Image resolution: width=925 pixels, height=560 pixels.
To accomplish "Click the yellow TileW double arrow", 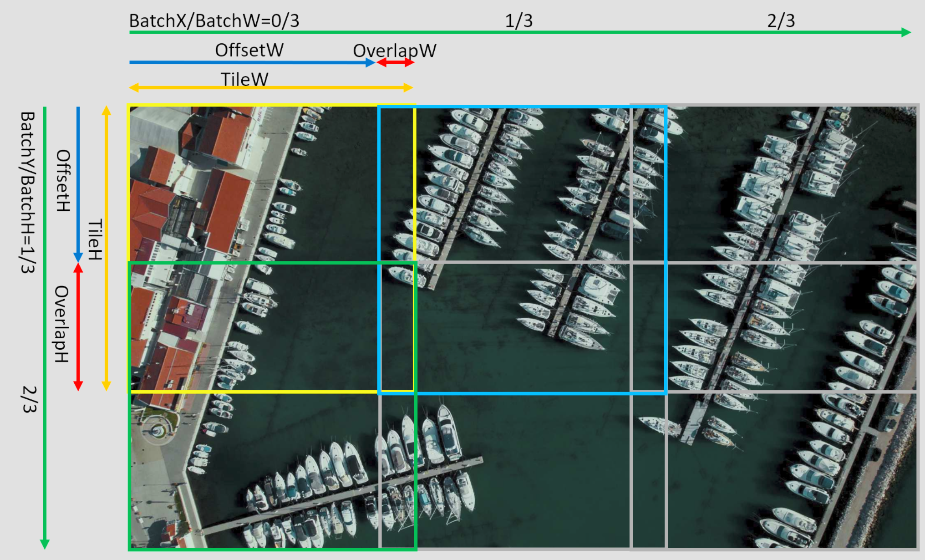I will coord(271,87).
